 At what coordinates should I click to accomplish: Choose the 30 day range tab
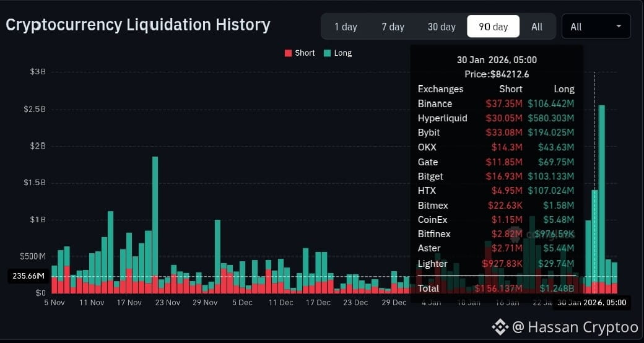pyautogui.click(x=442, y=27)
